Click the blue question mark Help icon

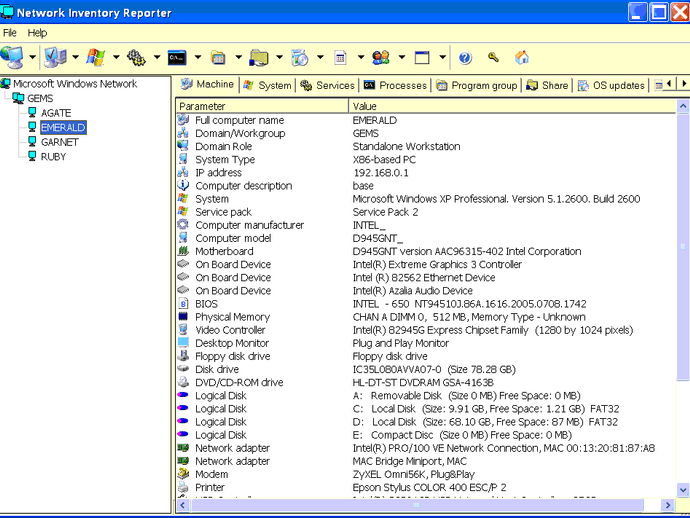[465, 58]
